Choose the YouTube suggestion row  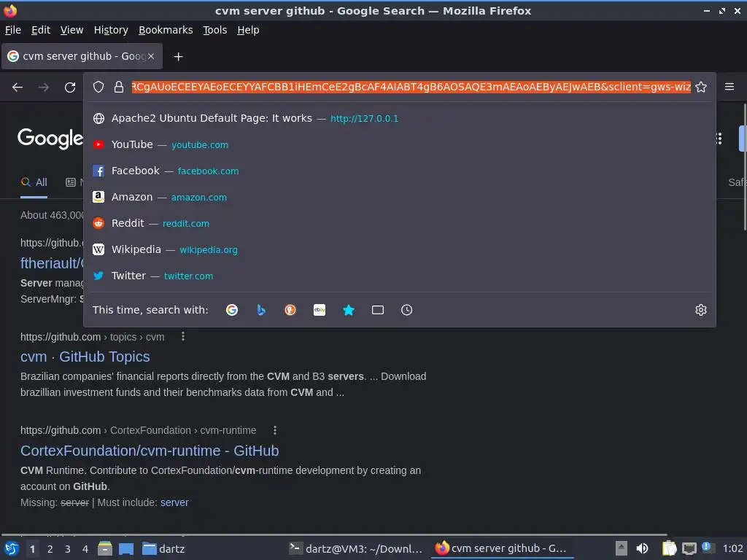tap(400, 144)
